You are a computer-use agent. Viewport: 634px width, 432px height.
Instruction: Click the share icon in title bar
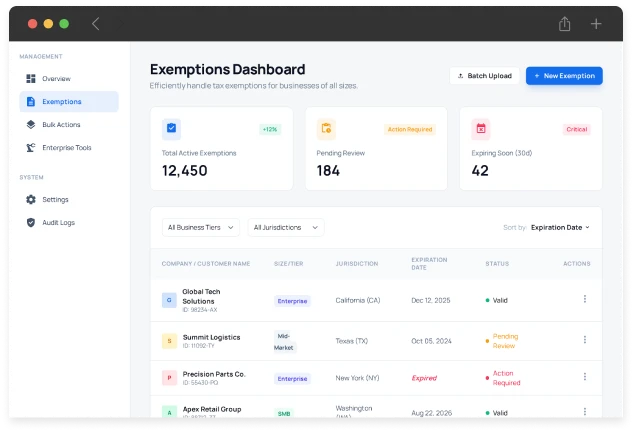tap(565, 23)
